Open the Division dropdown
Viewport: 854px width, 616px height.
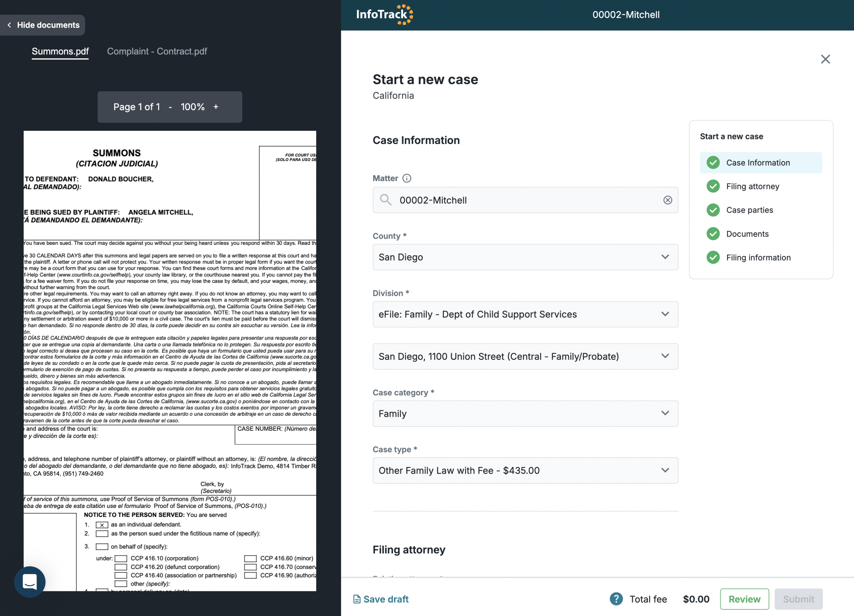[x=525, y=314]
